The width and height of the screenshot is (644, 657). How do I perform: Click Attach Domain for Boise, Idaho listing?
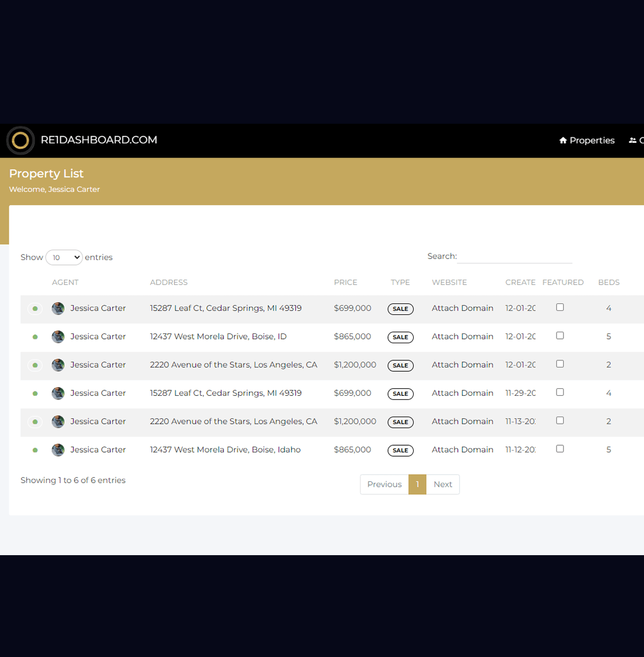[x=462, y=449]
